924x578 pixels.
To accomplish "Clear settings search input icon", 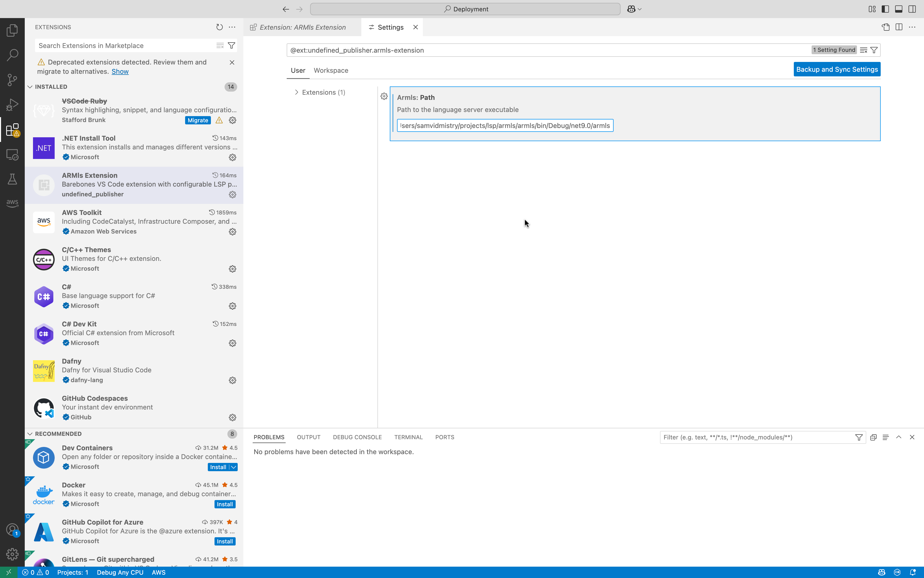I will (863, 50).
